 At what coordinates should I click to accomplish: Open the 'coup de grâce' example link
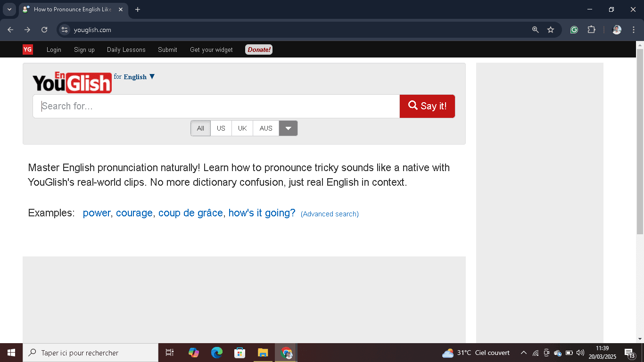point(190,213)
